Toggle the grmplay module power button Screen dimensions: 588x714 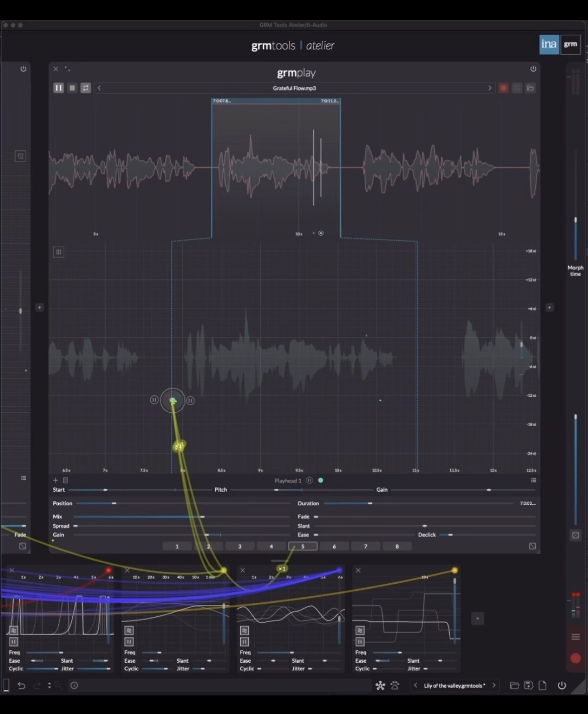pos(533,69)
